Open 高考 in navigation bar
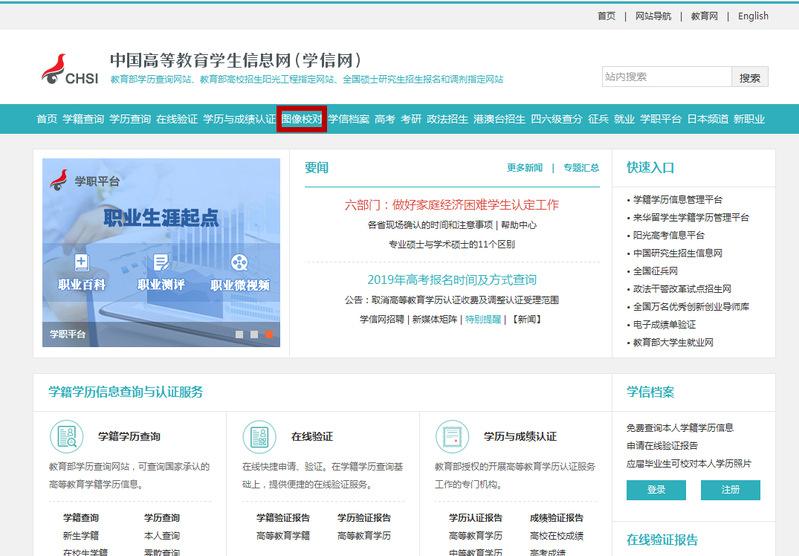 point(385,119)
